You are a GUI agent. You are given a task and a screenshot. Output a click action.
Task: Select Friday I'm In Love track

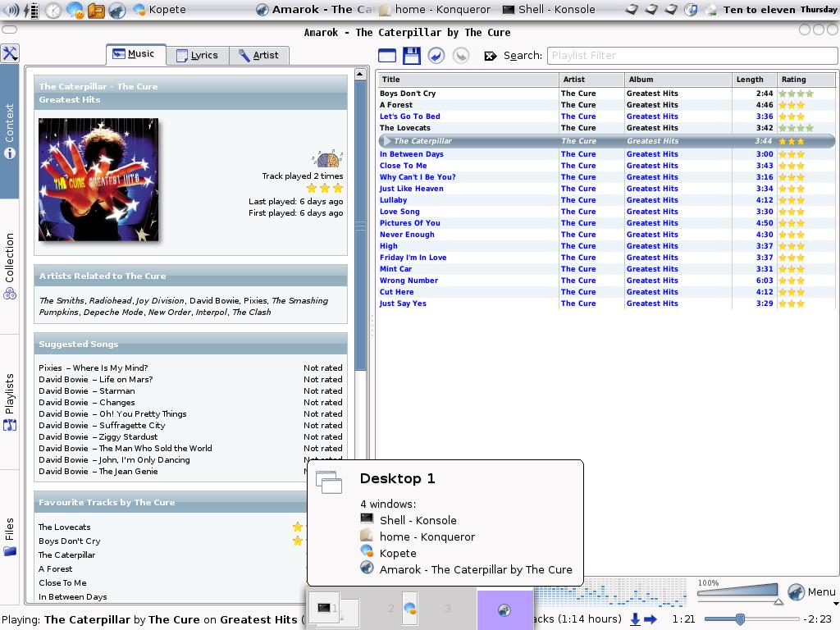tap(413, 257)
